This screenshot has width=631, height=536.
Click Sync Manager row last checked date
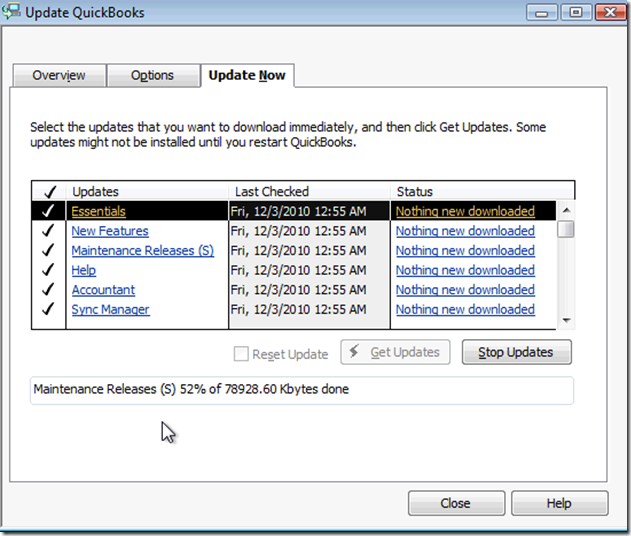(x=299, y=310)
